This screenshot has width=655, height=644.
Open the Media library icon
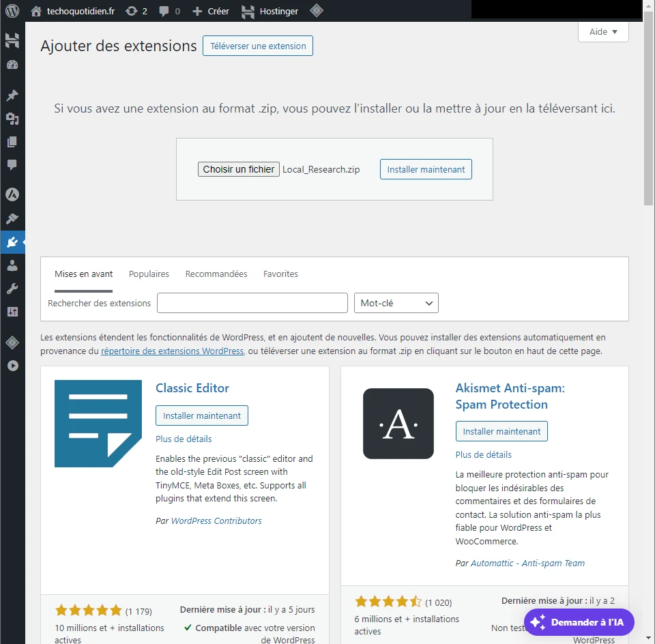tap(12, 119)
